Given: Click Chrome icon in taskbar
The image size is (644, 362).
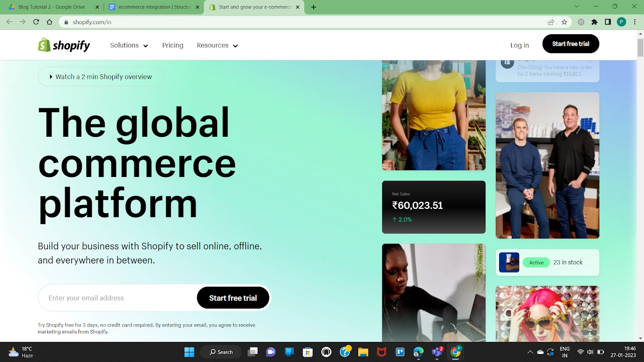Looking at the screenshot, I should pos(456,352).
